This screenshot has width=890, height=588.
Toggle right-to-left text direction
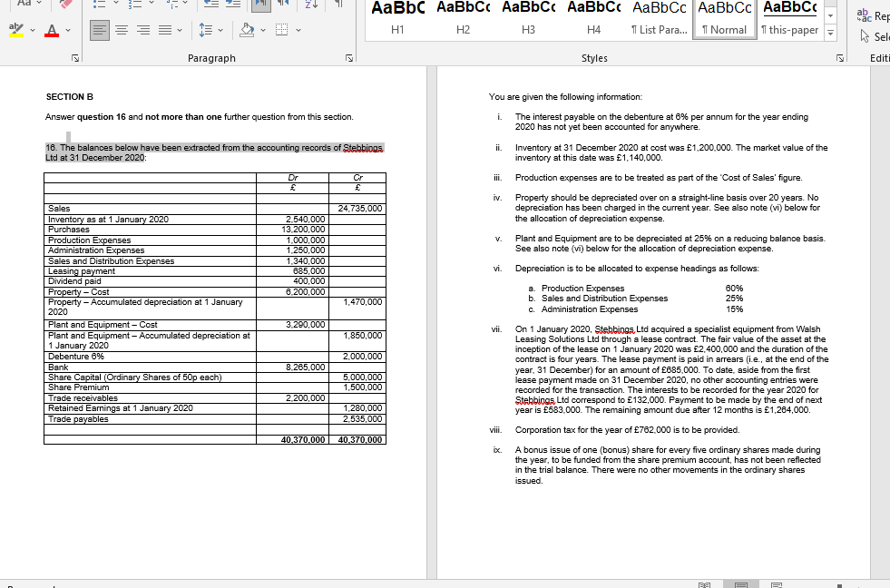coord(284,4)
